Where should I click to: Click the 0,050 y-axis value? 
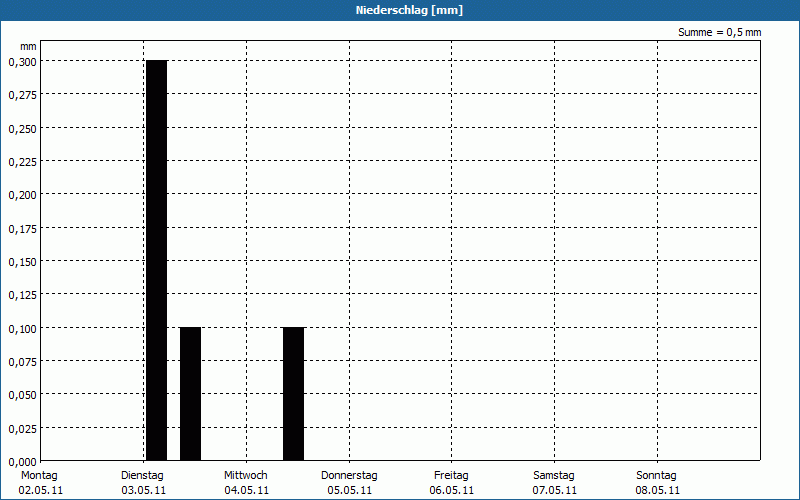pos(22,395)
